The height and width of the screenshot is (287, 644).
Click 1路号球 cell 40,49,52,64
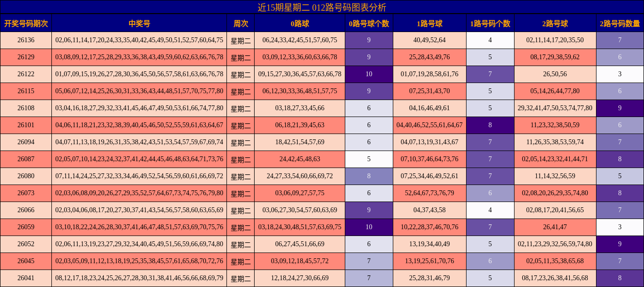click(430, 40)
